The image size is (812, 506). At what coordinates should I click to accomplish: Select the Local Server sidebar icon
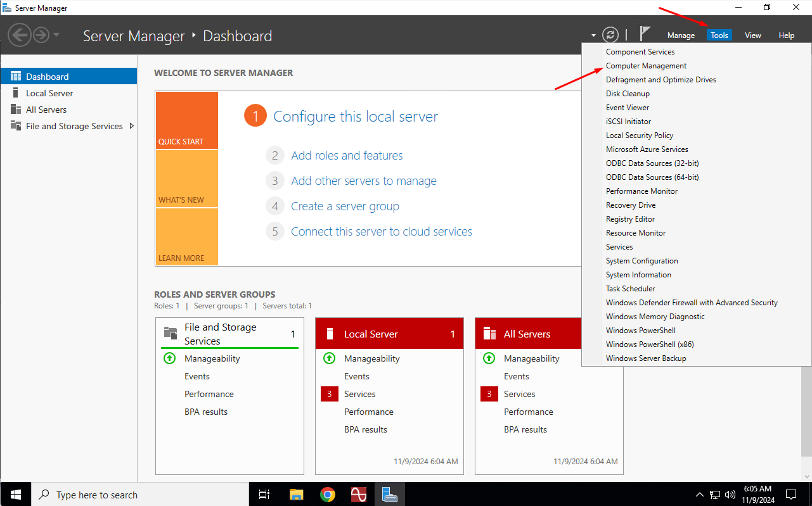(x=16, y=93)
